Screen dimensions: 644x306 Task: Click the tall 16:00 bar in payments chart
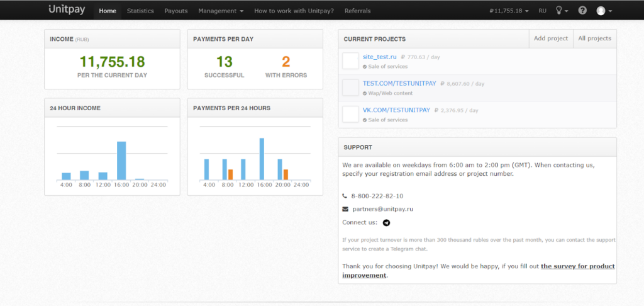[262, 159]
